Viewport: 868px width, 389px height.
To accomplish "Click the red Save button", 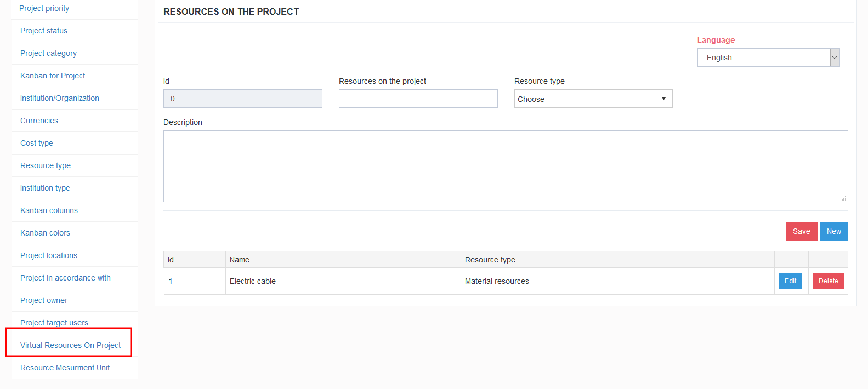I will (801, 231).
